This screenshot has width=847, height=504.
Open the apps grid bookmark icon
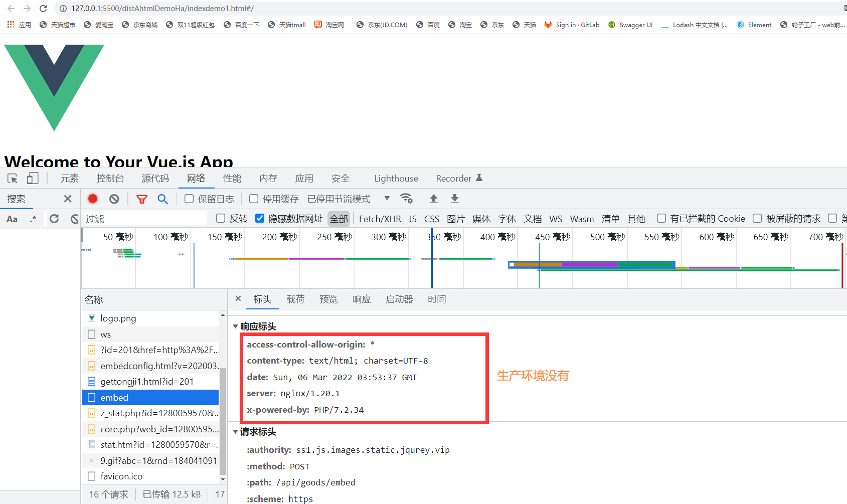tap(11, 25)
